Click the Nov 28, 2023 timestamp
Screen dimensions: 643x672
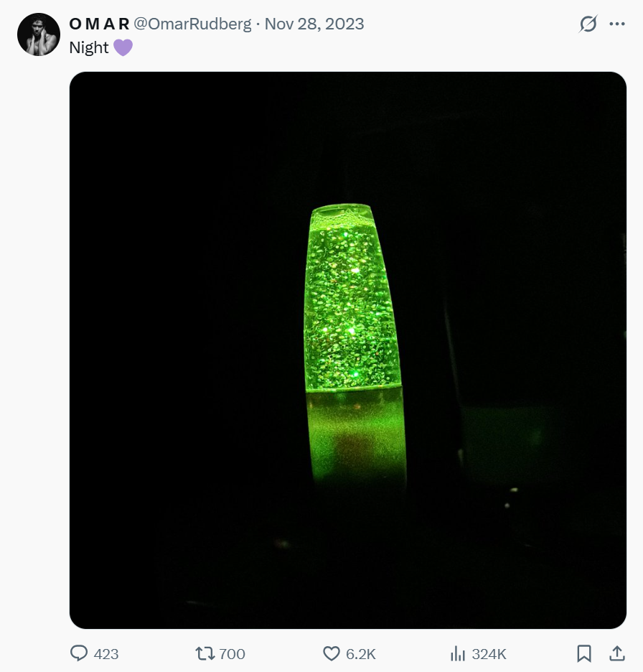pos(314,24)
